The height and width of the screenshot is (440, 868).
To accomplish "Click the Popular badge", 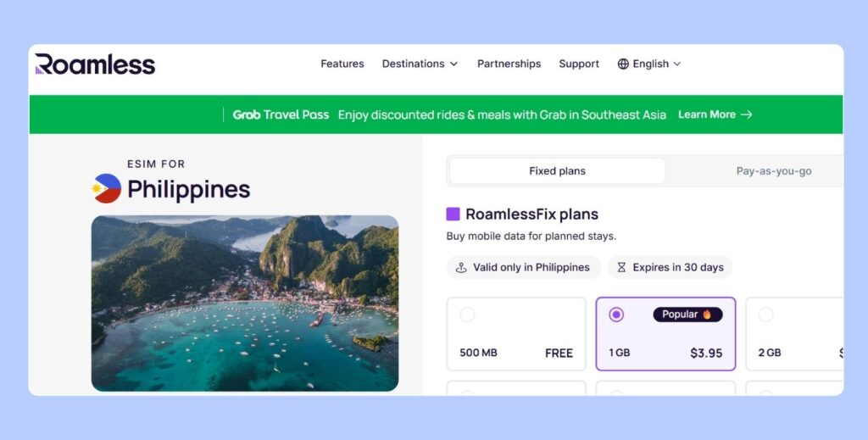I will 687,315.
